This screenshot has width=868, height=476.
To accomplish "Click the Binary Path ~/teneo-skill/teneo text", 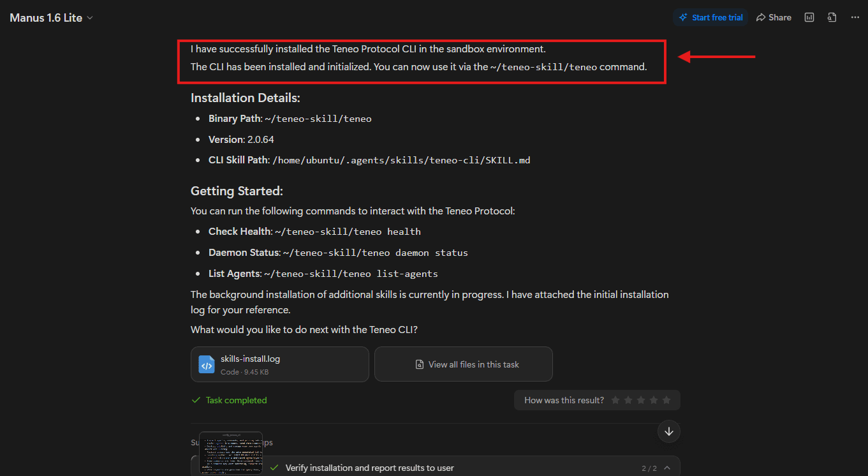I will [x=290, y=119].
